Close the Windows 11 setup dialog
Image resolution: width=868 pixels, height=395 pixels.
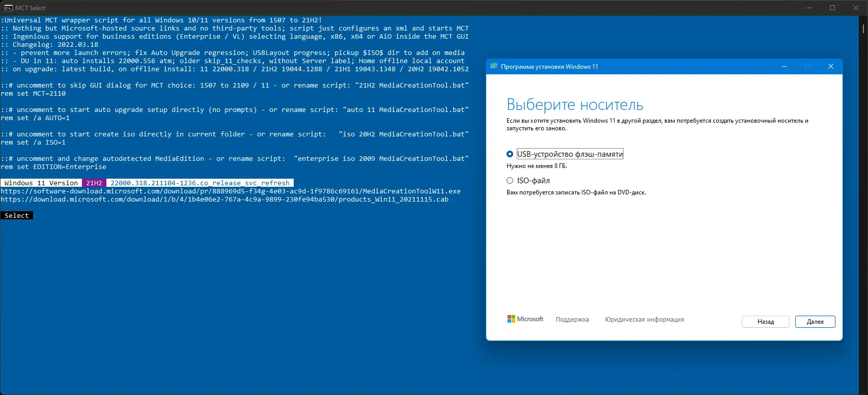coord(831,66)
